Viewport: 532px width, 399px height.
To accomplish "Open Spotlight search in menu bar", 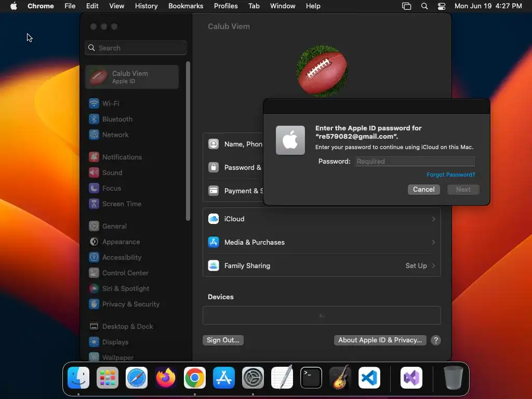I will pos(424,6).
